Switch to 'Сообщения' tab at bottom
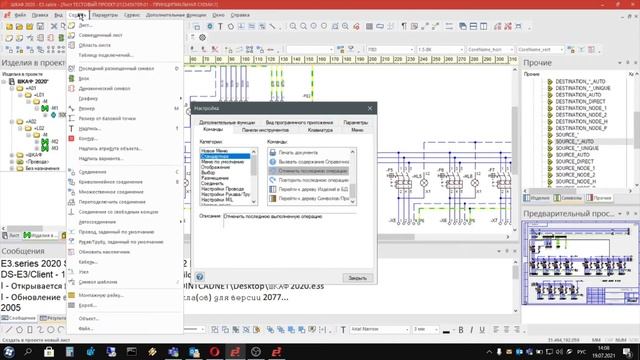 (19, 318)
